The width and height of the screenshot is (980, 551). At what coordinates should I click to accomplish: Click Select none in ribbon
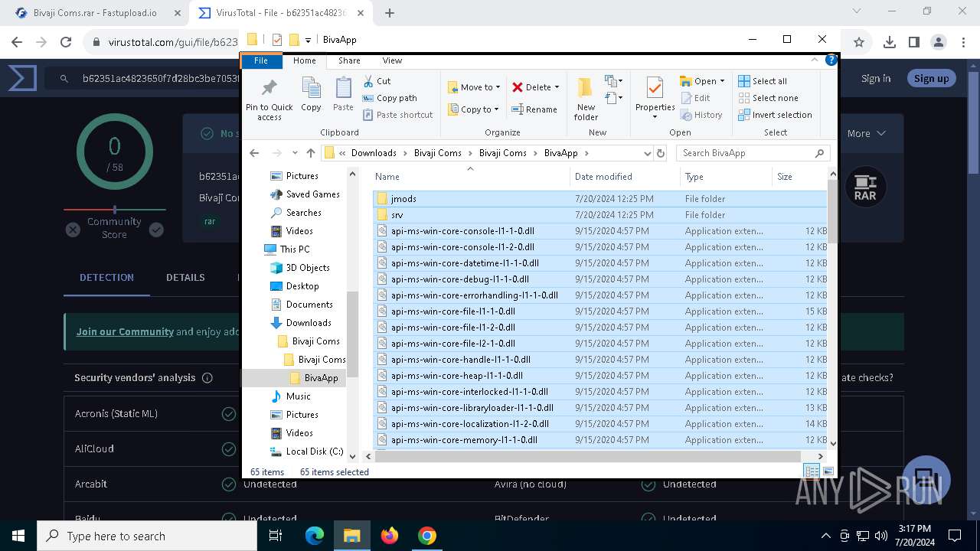768,98
